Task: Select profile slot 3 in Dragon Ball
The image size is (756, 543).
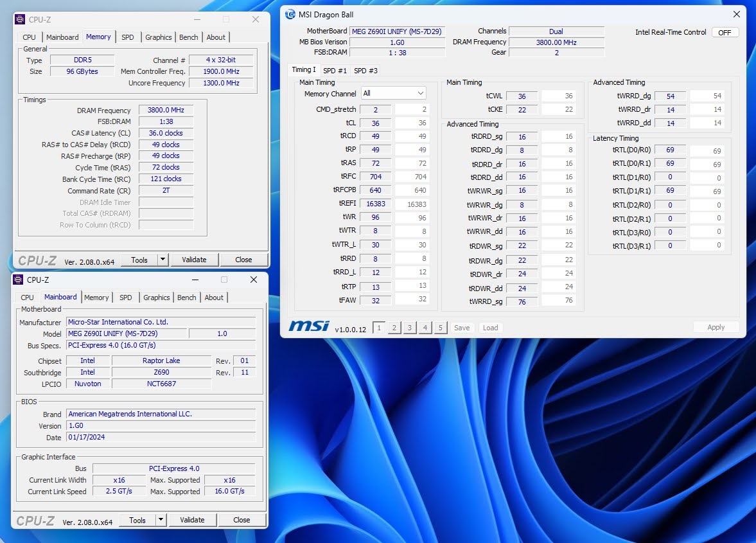Action: [410, 328]
